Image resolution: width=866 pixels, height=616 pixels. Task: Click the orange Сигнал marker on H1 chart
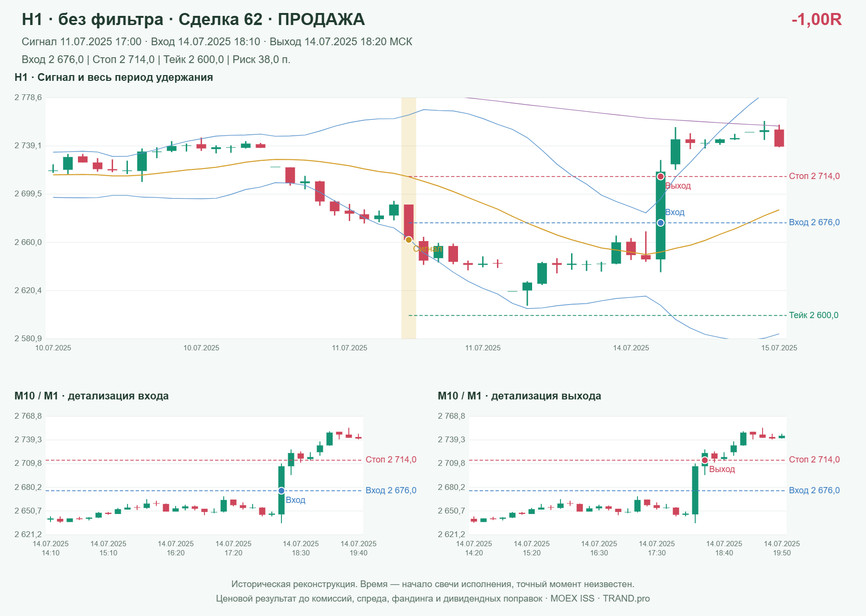coord(408,240)
